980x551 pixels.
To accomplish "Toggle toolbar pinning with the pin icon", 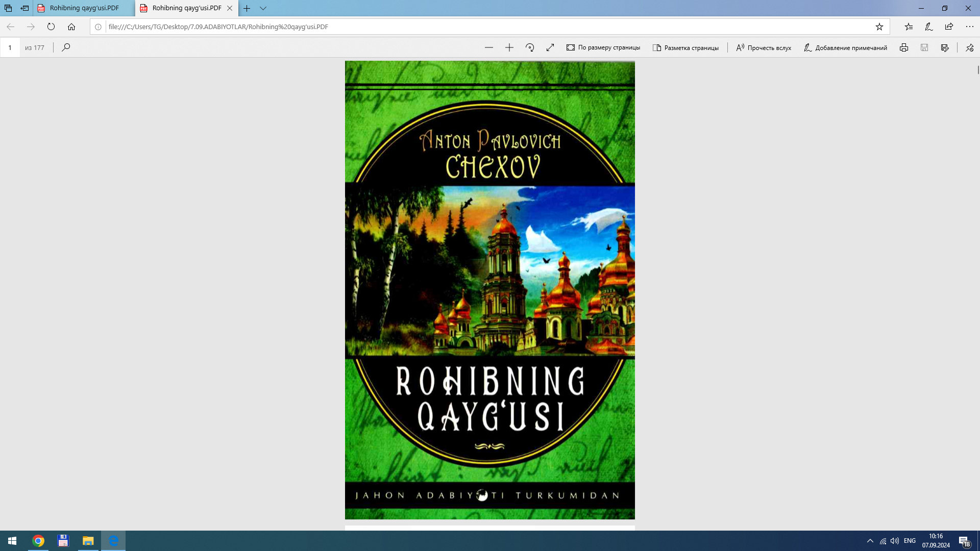I will click(969, 47).
